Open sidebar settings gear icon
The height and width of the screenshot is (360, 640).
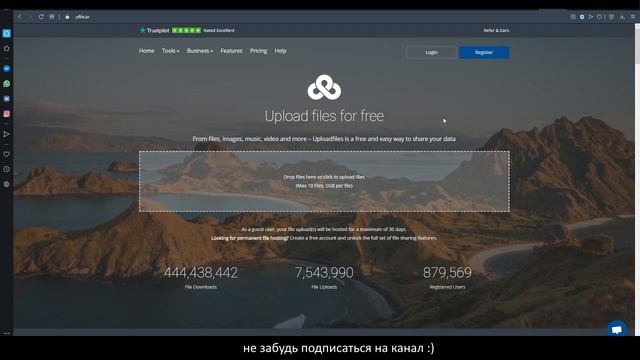point(7,184)
